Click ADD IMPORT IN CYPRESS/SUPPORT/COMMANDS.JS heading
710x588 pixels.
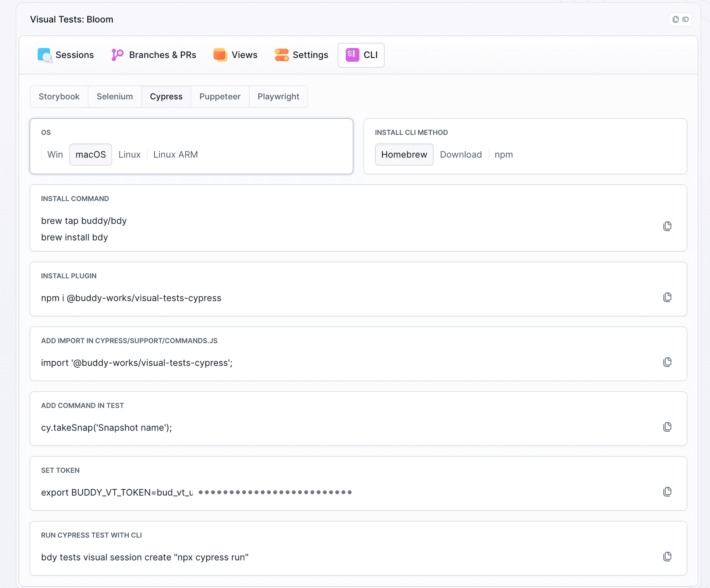[129, 341]
